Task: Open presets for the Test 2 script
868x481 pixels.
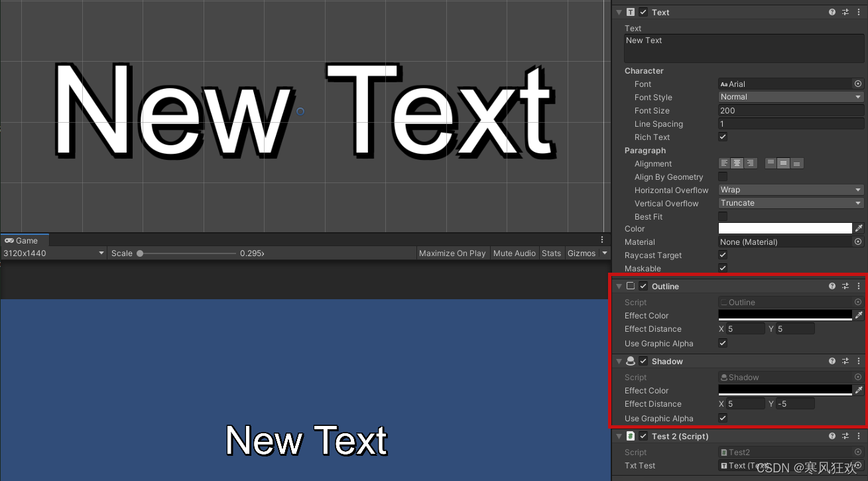Action: point(845,436)
